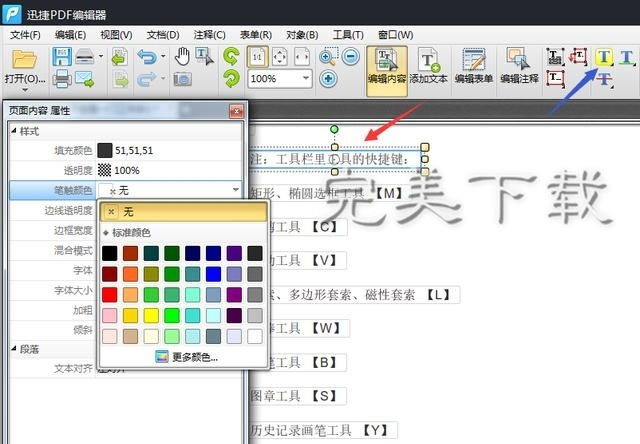640x444 pixels.
Task: Open the 对象(B) menu
Action: 302,35
